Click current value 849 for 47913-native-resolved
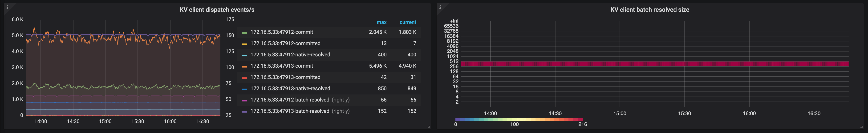The height and width of the screenshot is (133, 868). click(x=411, y=88)
